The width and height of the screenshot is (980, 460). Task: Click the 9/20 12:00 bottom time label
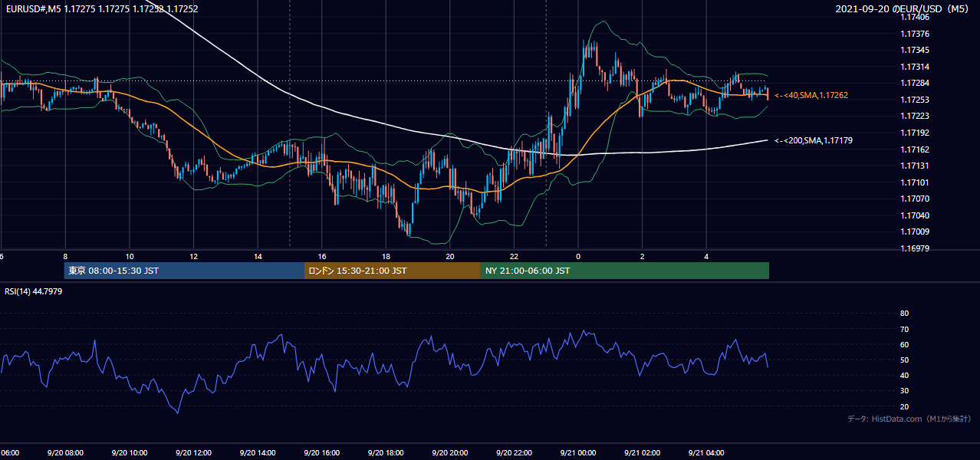(x=192, y=453)
